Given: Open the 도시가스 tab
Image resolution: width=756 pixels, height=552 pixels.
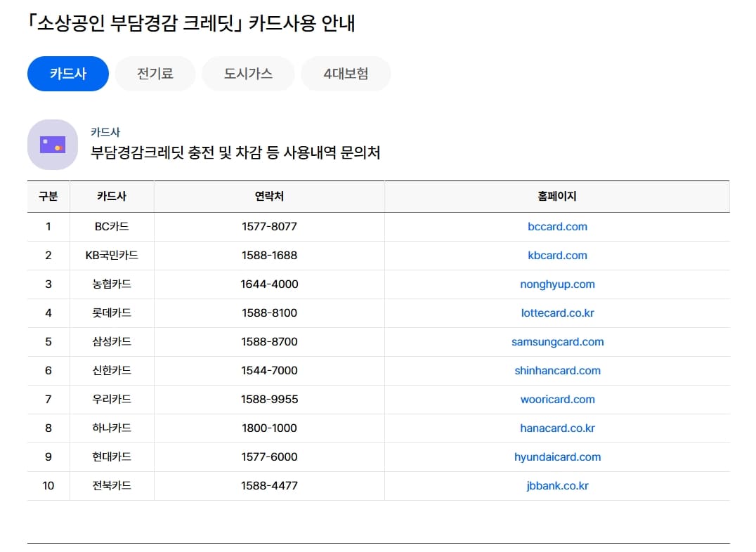Looking at the screenshot, I should (248, 74).
